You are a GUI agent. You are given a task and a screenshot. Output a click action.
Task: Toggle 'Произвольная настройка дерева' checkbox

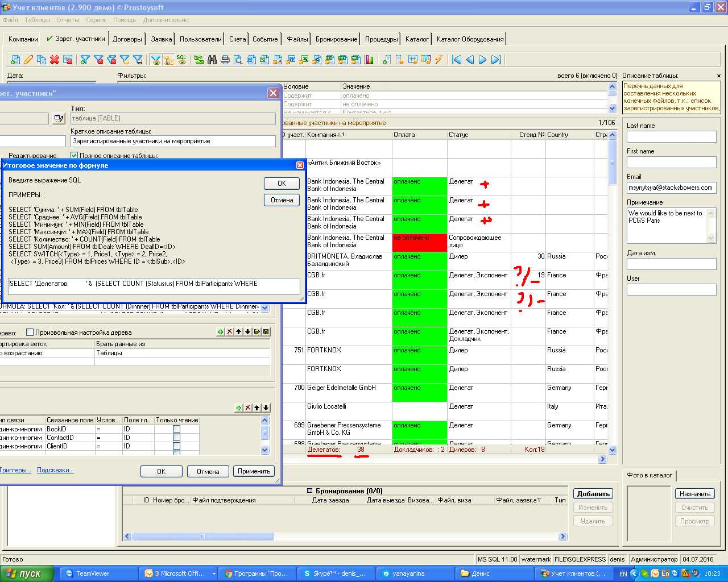(30, 332)
